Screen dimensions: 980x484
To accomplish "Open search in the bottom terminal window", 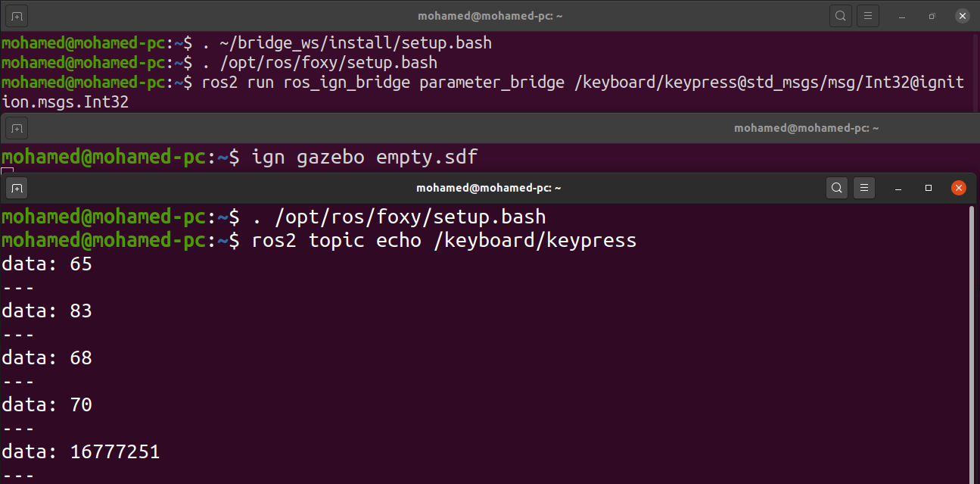I will coord(836,187).
